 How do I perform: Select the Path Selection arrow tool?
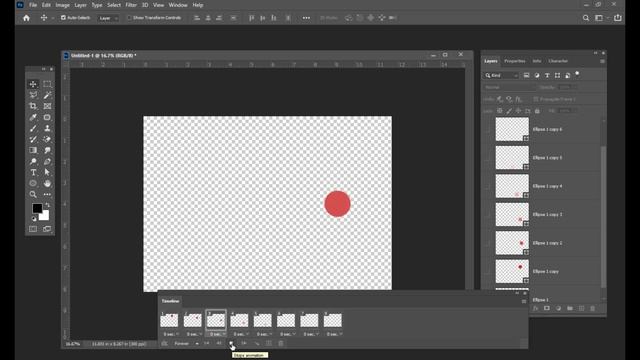tap(47, 172)
